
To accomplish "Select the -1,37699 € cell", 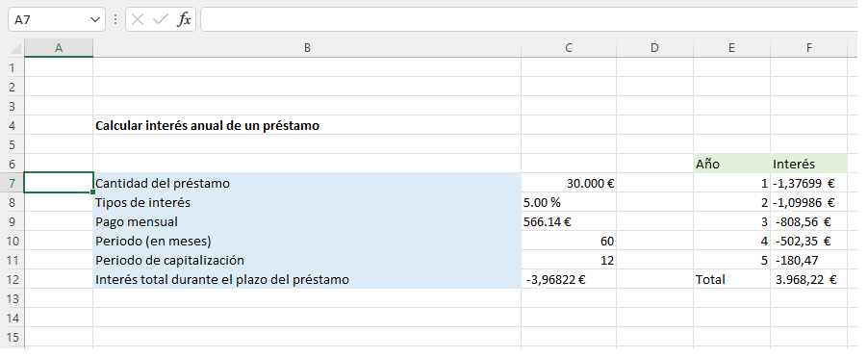I will [x=808, y=183].
